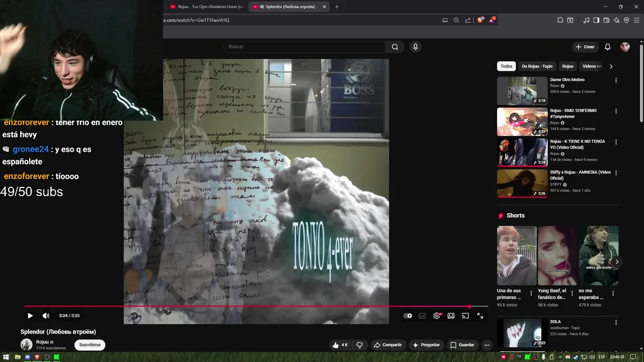Open the 'Una de sus primeras' short
This screenshot has height=362, width=644.
[x=517, y=255]
